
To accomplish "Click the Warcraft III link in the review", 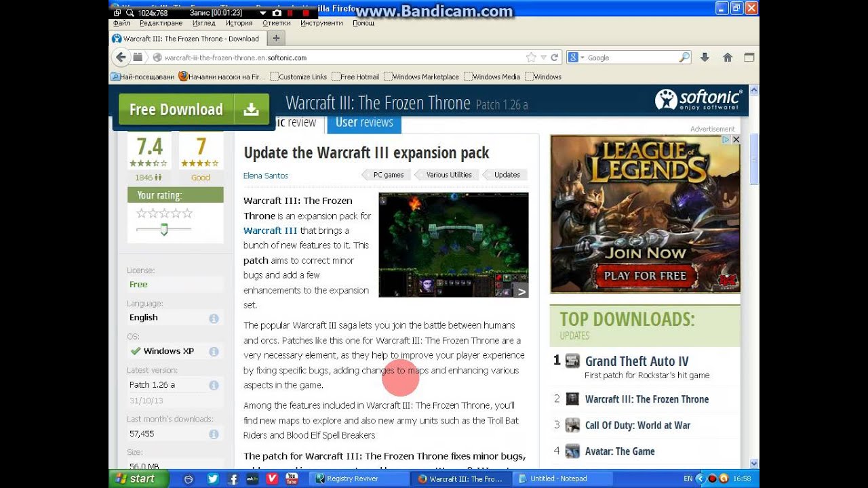I will pyautogui.click(x=271, y=230).
